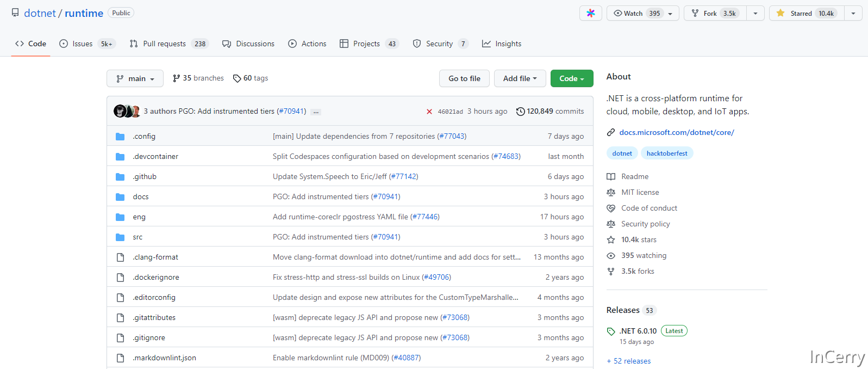868x369 pixels.
Task: Open the .config folder icon
Action: tap(120, 137)
